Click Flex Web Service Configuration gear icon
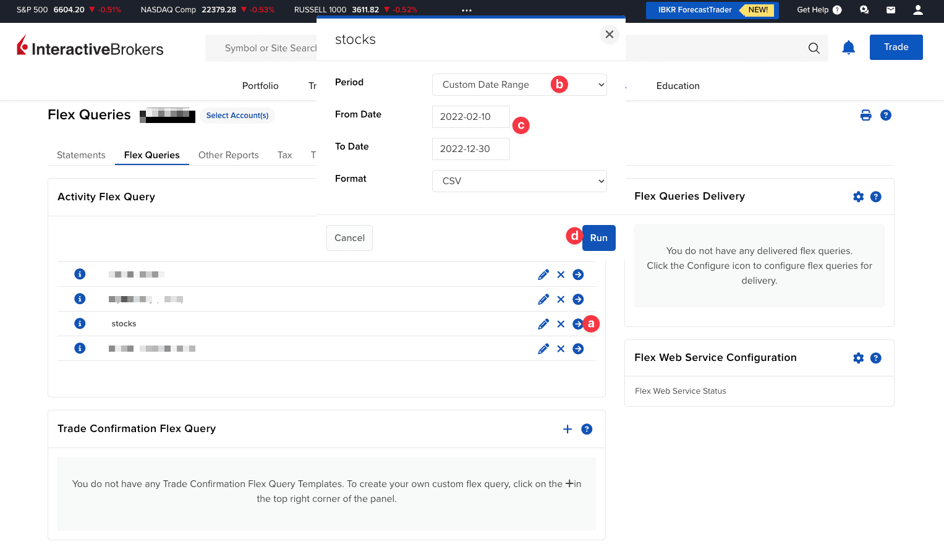The height and width of the screenshot is (560, 944). [x=858, y=358]
